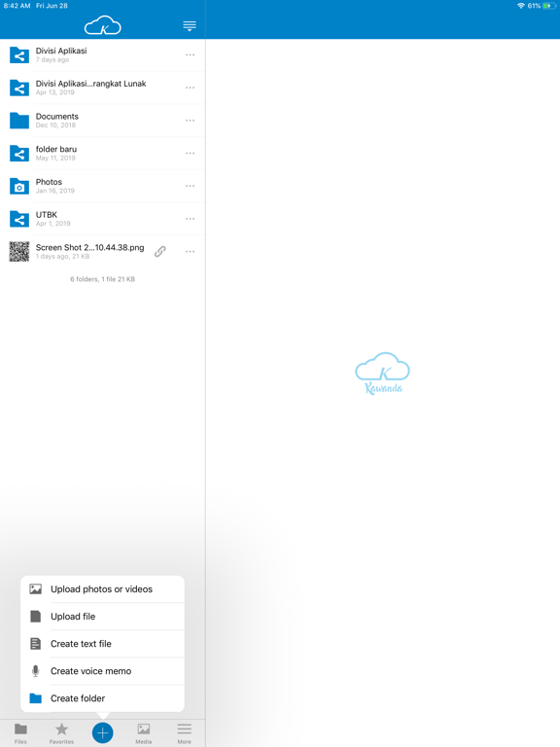Image resolution: width=560 pixels, height=747 pixels.
Task: Open Divisi Aplikasi...rangkat Lunak folder name
Action: 91,84
